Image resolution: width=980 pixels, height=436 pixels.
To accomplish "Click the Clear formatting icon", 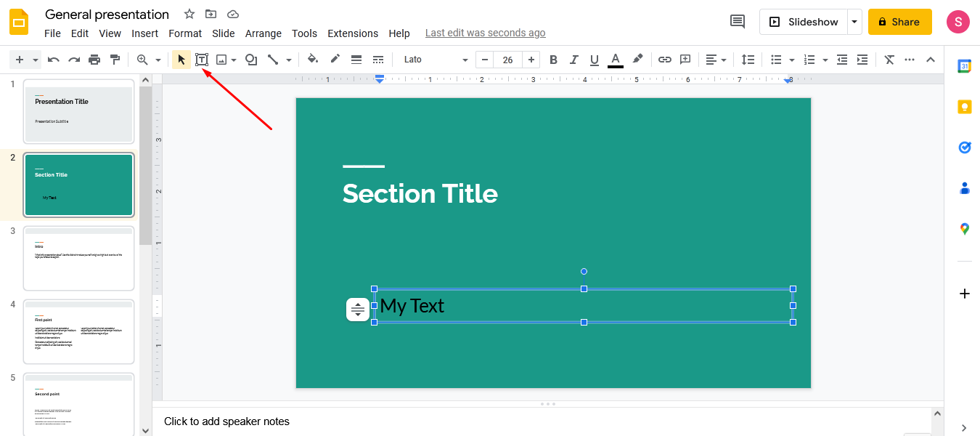I will (889, 59).
